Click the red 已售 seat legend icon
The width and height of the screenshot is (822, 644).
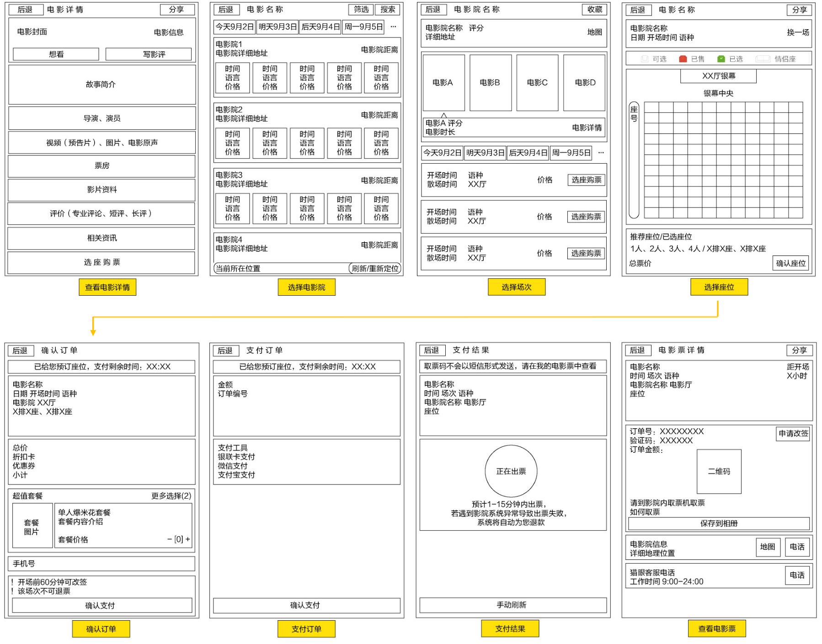[683, 59]
